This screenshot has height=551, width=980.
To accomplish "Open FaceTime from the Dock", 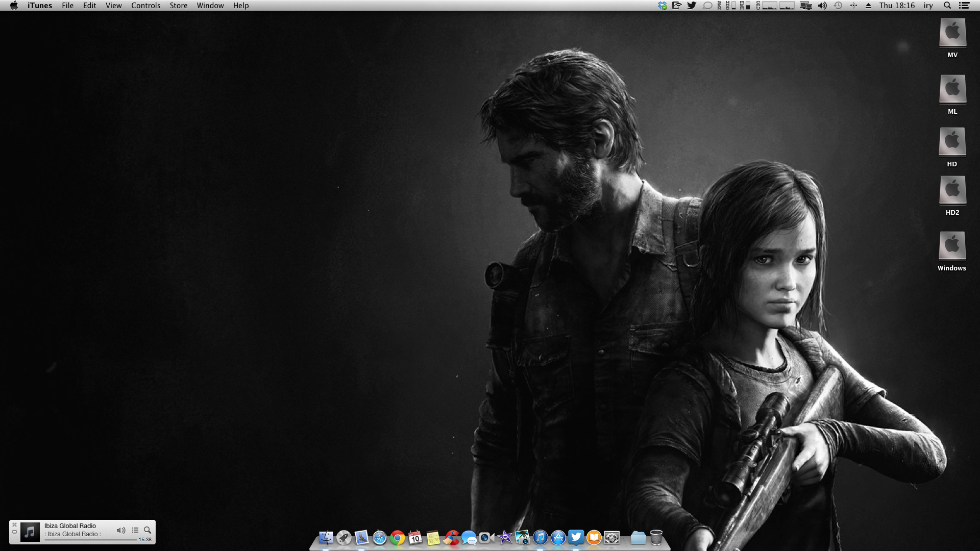I will 487,537.
